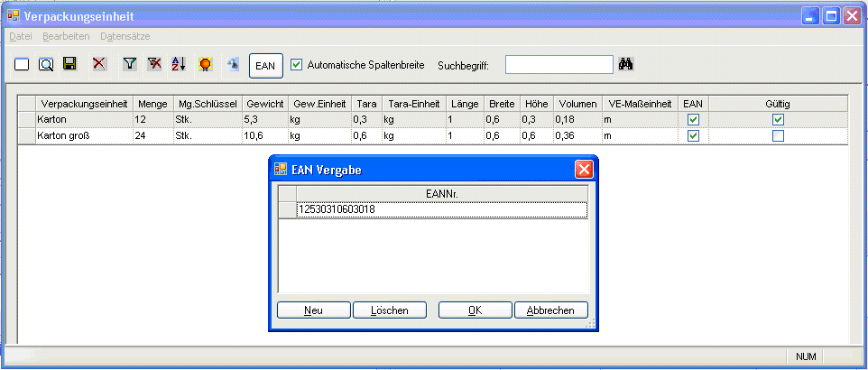Open the Bearbeiten menu

pos(66,36)
